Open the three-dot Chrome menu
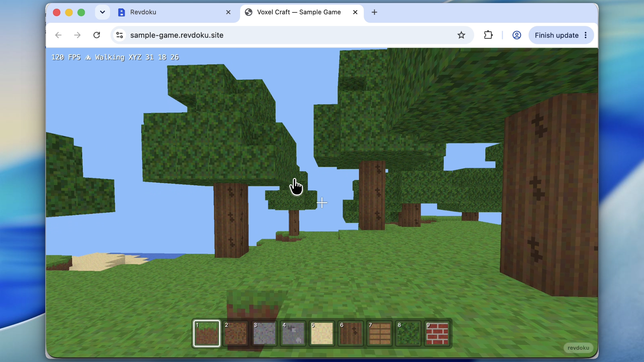 (586, 35)
